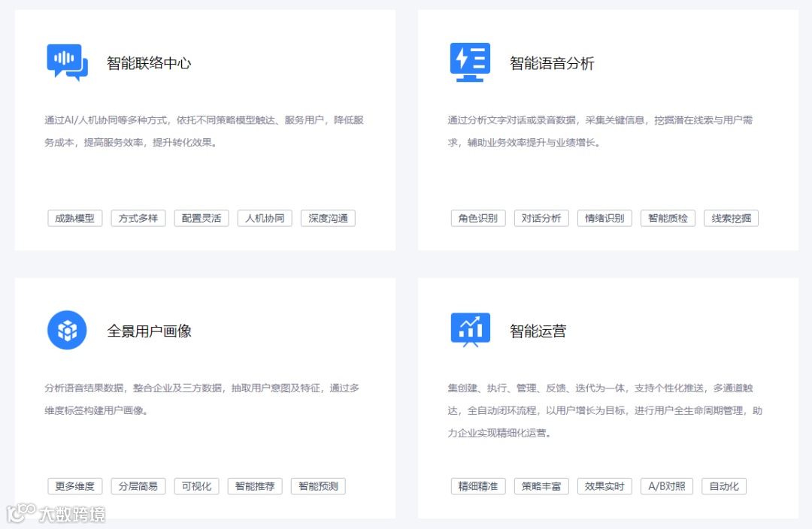
Task: Click the 情绪识别 tag
Action: pyautogui.click(x=604, y=218)
